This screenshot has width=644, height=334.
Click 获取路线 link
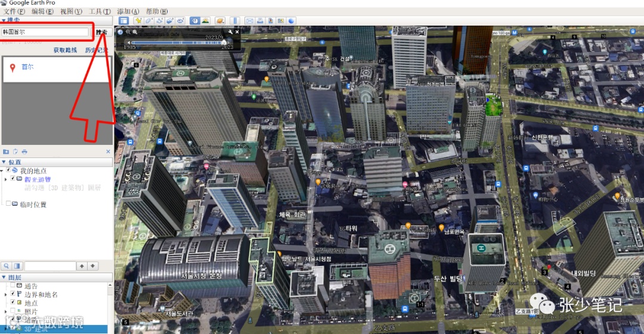coord(65,50)
